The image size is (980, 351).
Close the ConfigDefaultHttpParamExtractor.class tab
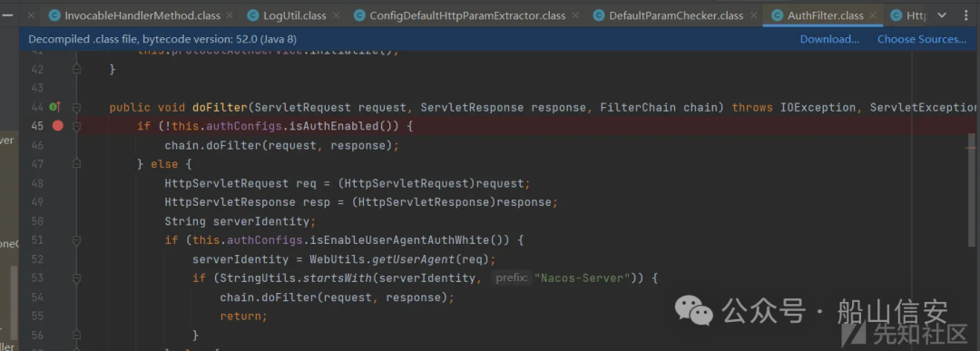click(x=576, y=15)
